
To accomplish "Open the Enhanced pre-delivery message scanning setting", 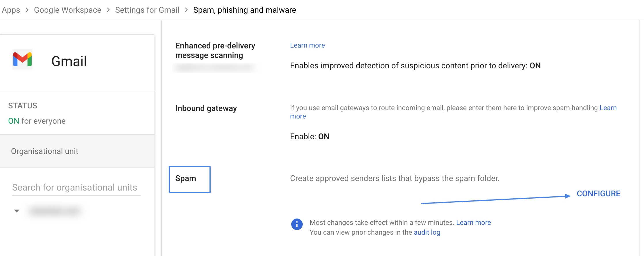I will point(215,50).
